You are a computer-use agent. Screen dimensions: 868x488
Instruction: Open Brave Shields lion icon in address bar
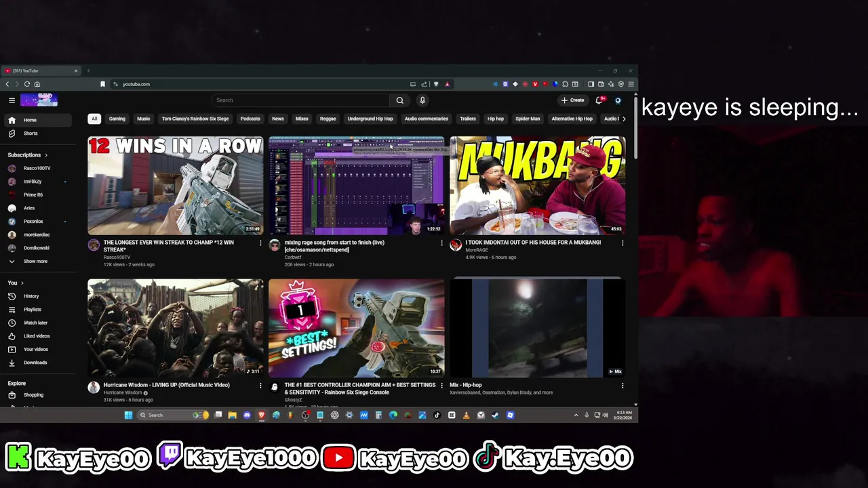(436, 84)
